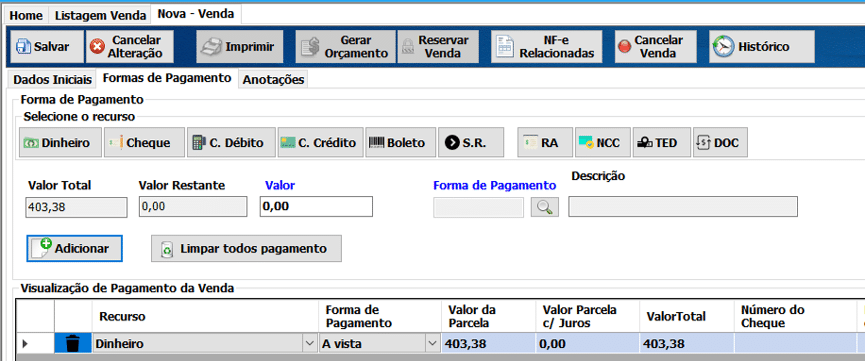
Task: Click the Salvar floppy disk button
Action: click(47, 47)
